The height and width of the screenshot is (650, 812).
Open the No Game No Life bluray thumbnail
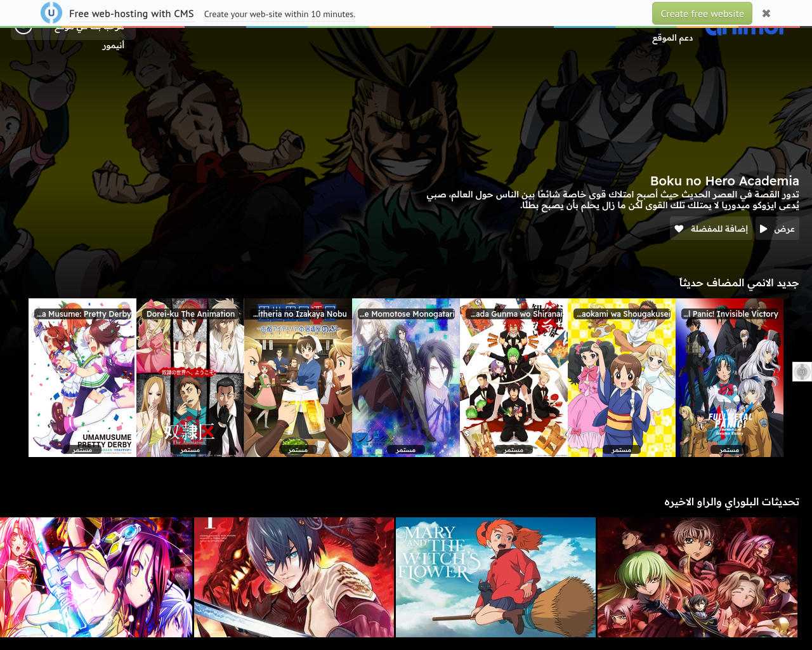(x=96, y=577)
